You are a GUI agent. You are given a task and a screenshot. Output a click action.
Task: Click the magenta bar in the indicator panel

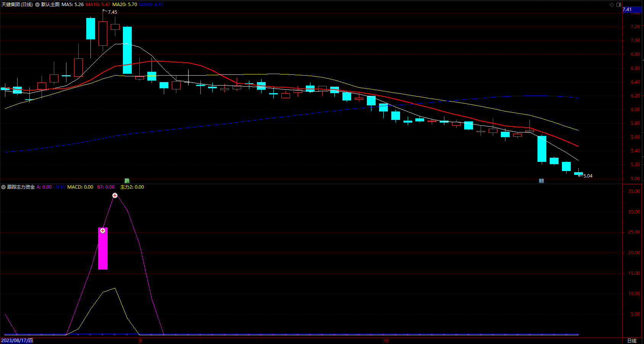[103, 249]
